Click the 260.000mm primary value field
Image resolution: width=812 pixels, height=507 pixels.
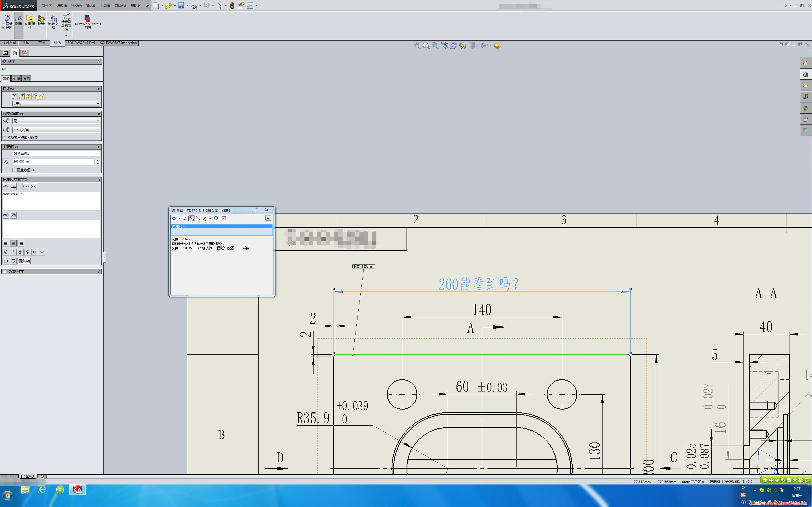pyautogui.click(x=53, y=162)
